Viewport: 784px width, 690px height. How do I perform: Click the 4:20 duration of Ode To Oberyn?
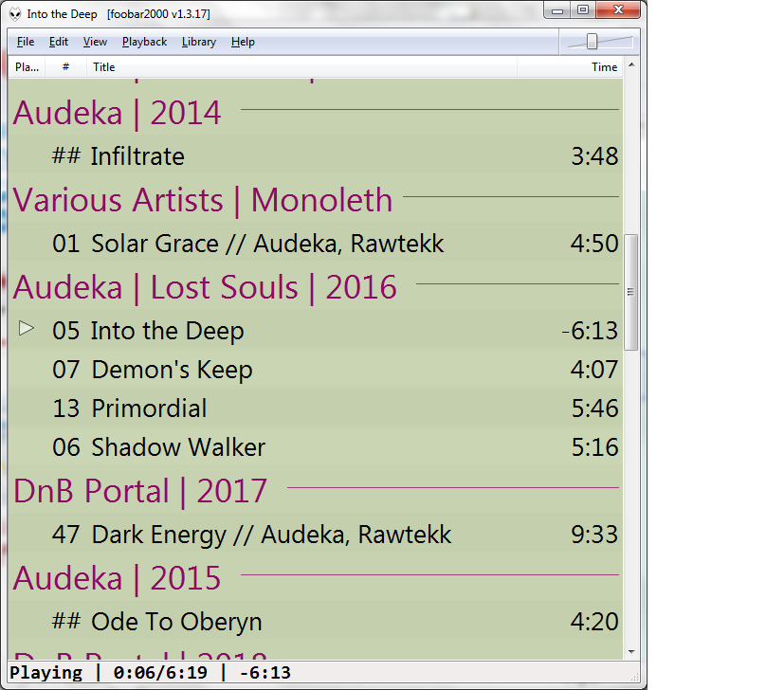tap(594, 622)
